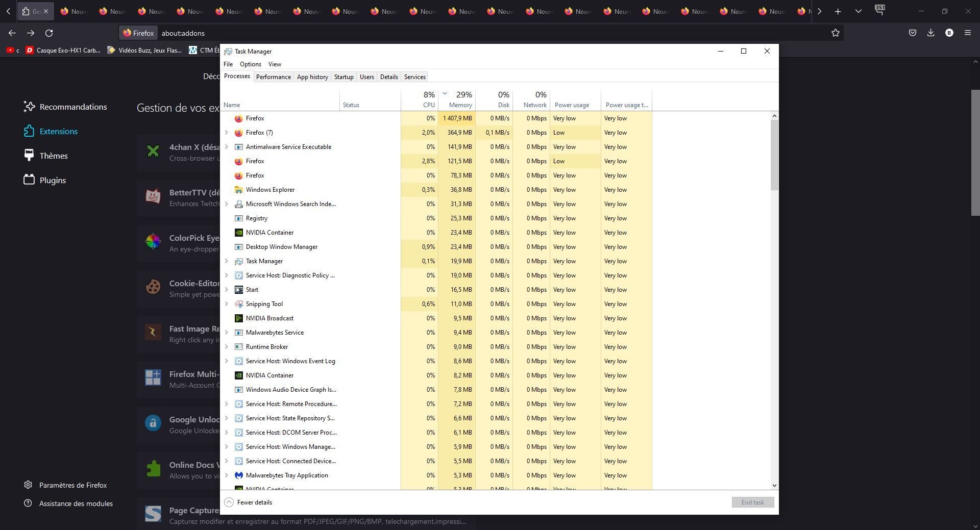Switch to the Performance tab
Screen dimensions: 980x530
(x=273, y=77)
